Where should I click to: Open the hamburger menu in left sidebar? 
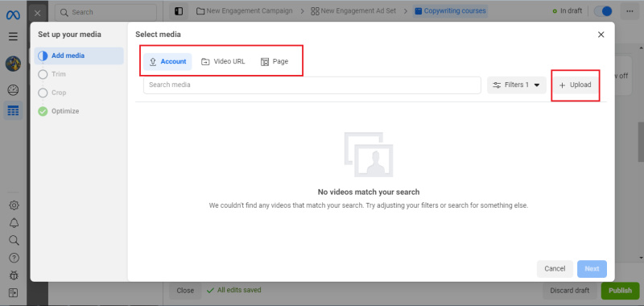(13, 36)
